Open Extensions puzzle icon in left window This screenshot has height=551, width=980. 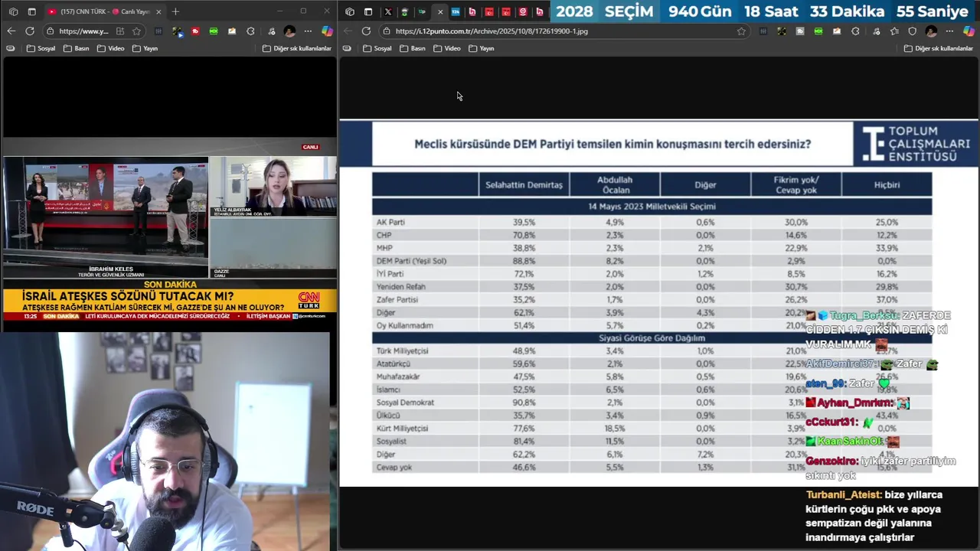point(250,31)
